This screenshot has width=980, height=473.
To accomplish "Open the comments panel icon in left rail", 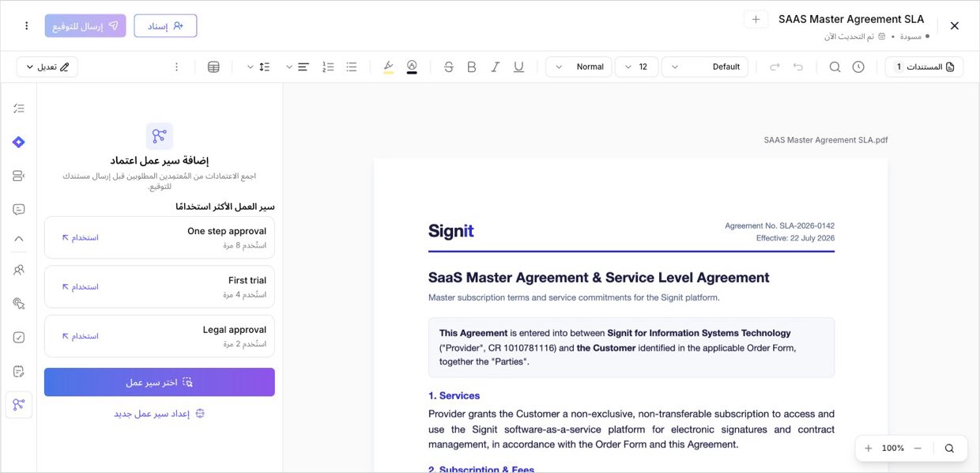I will coord(19,210).
